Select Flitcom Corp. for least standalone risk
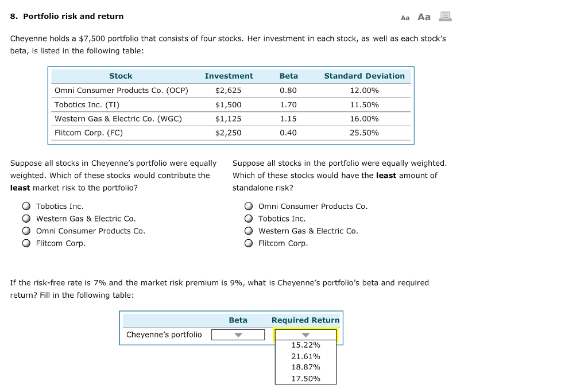 point(249,243)
